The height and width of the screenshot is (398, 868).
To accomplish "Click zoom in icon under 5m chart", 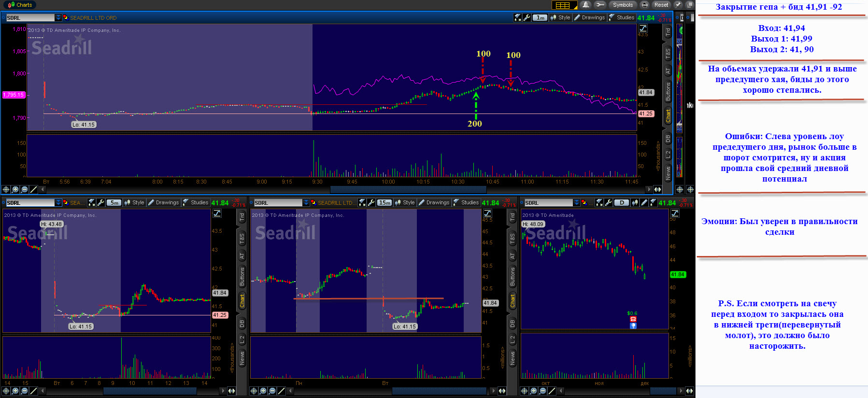I will (x=15, y=391).
